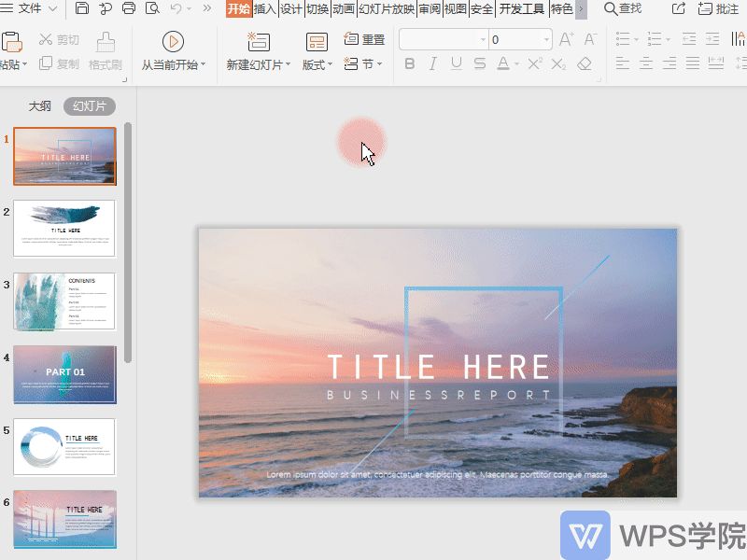Toggle italic formatting

click(432, 64)
